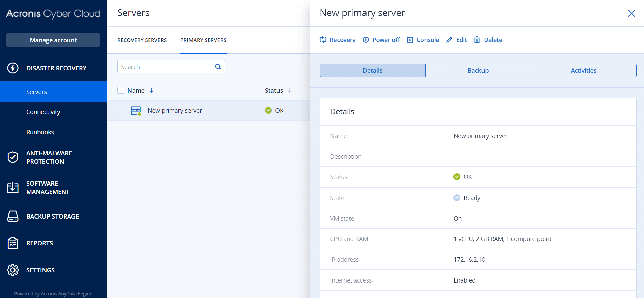The height and width of the screenshot is (298, 644).
Task: Click the Software Management label
Action: [48, 188]
